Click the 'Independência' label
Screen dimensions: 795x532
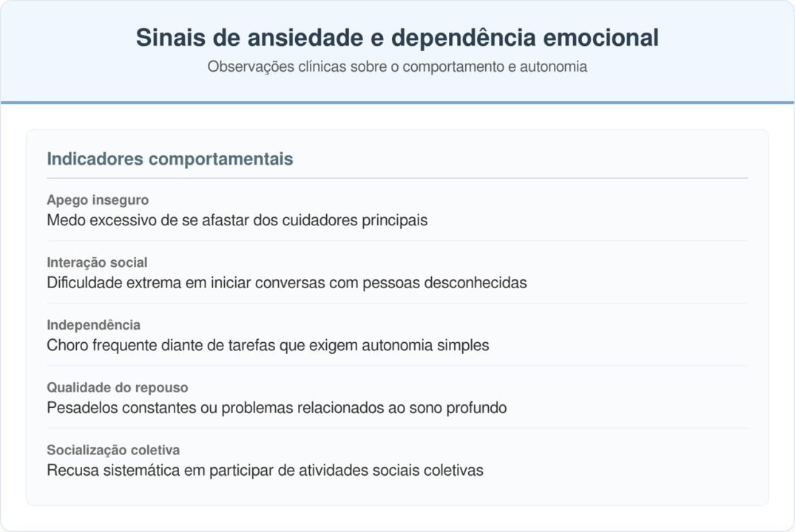[93, 325]
